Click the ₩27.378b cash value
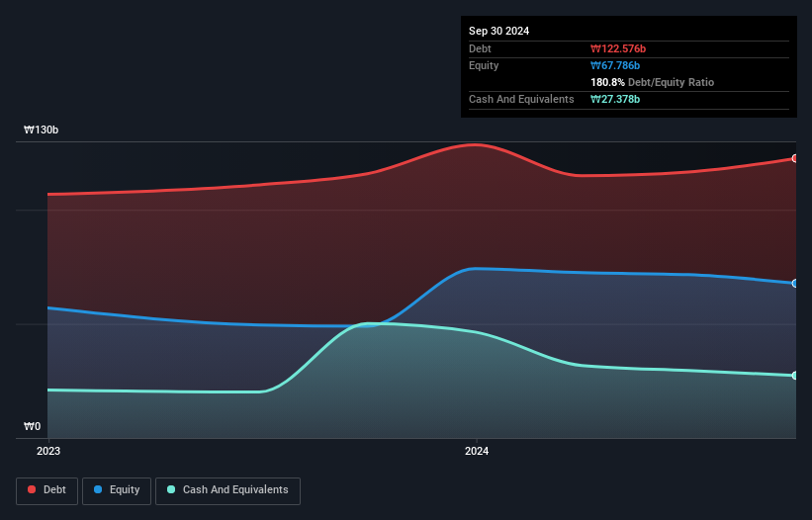This screenshot has width=812, height=520. 615,99
